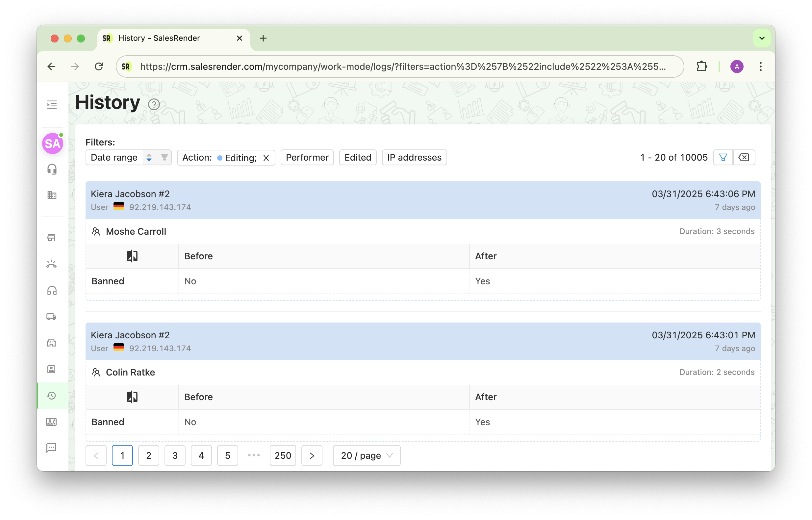Open the delivery truck sidebar icon
Image resolution: width=812 pixels, height=520 pixels.
(51, 317)
